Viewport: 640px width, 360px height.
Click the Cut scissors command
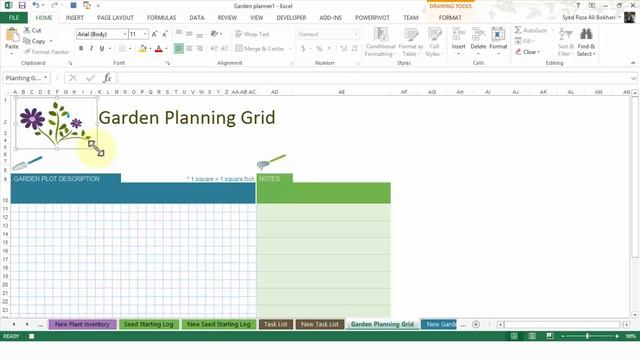(33, 30)
